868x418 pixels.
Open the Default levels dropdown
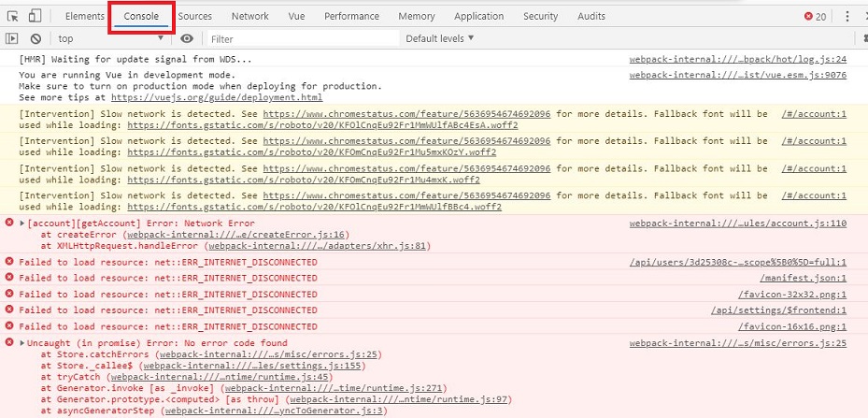coord(439,38)
